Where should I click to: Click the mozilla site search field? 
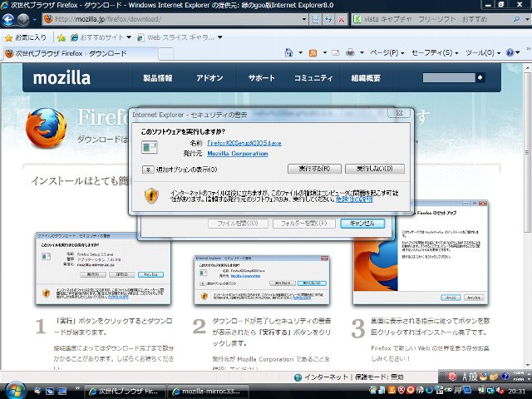click(449, 77)
